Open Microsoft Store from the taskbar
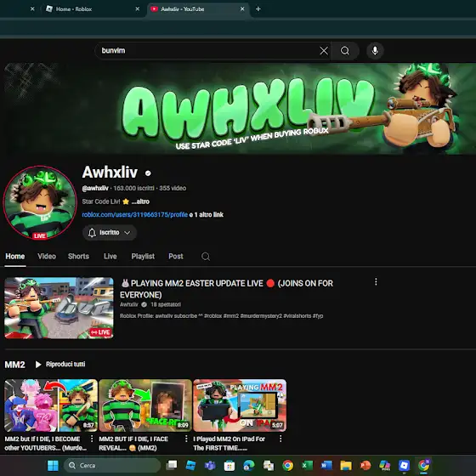This screenshot has width=476, height=476. [x=229, y=466]
